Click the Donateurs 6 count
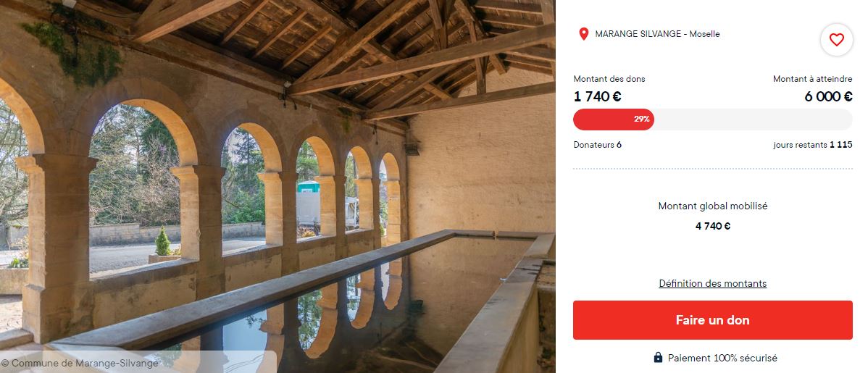 coord(597,144)
